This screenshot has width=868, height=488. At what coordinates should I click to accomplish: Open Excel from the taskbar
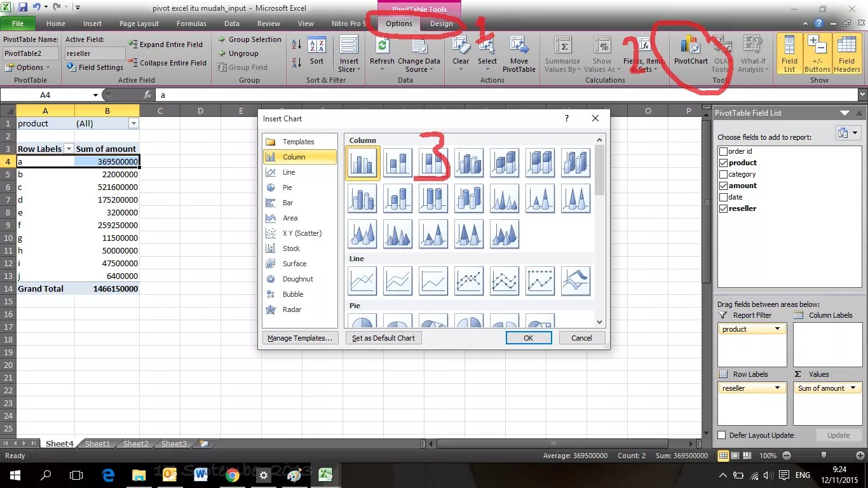325,475
